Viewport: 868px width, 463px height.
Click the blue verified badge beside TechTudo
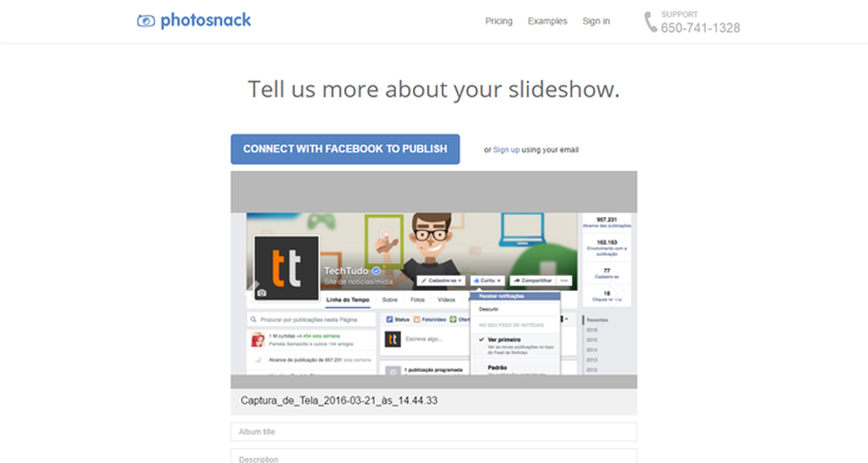(377, 271)
